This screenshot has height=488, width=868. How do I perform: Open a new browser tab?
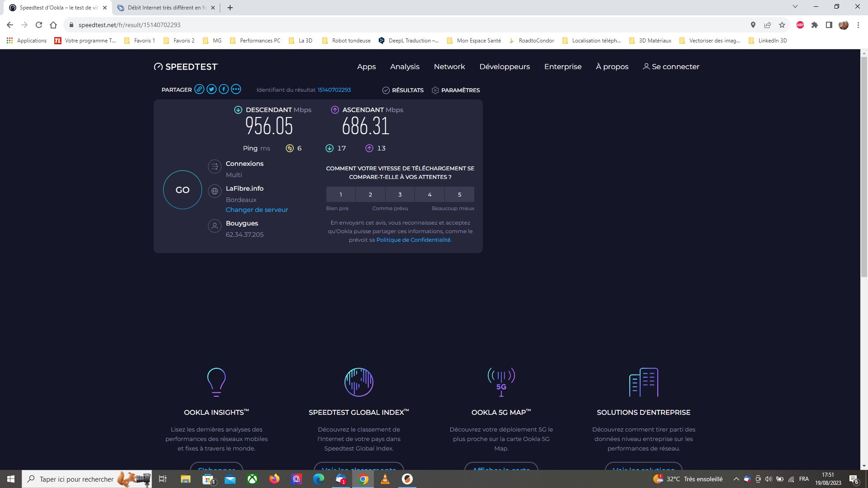pyautogui.click(x=230, y=8)
